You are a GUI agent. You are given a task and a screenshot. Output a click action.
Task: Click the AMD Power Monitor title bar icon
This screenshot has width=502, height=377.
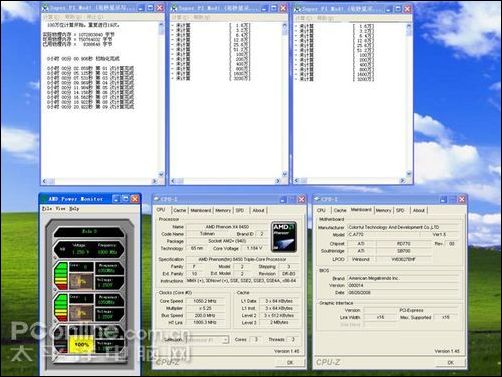(x=44, y=199)
